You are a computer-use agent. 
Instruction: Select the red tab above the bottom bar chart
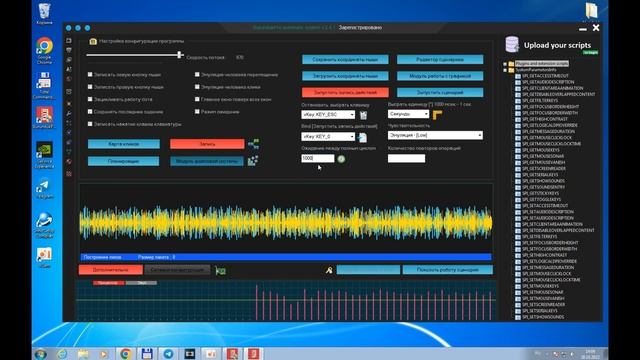pos(109,283)
